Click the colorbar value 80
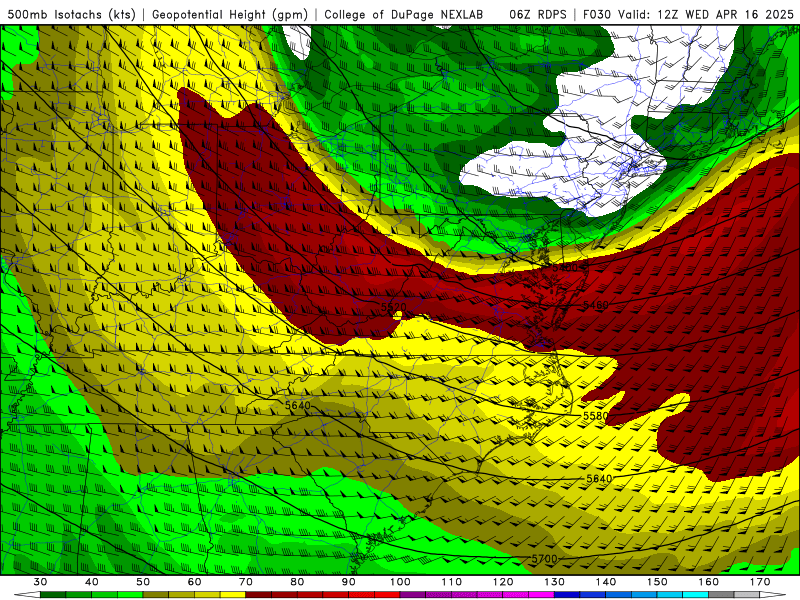800x600 pixels. (297, 582)
